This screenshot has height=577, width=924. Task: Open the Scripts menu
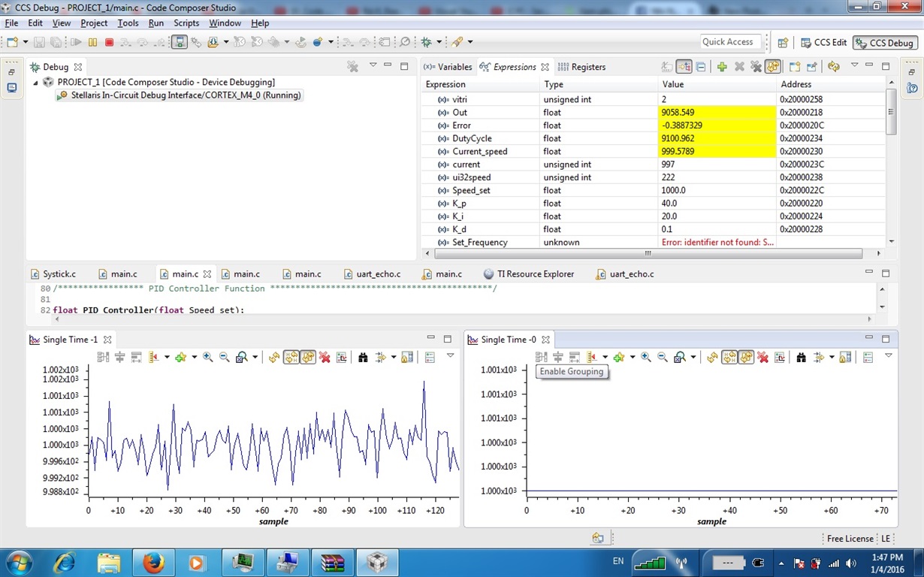pos(186,23)
